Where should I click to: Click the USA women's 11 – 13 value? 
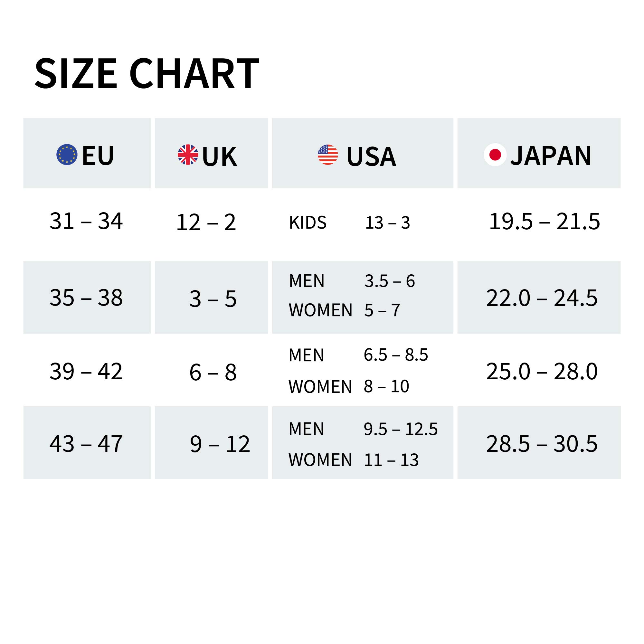[391, 460]
